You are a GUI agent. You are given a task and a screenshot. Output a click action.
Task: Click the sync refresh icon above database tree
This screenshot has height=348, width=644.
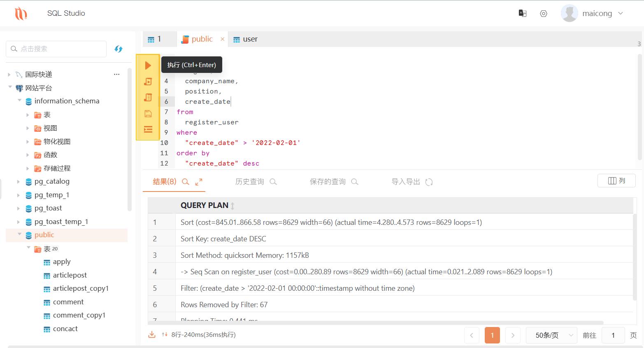[119, 49]
